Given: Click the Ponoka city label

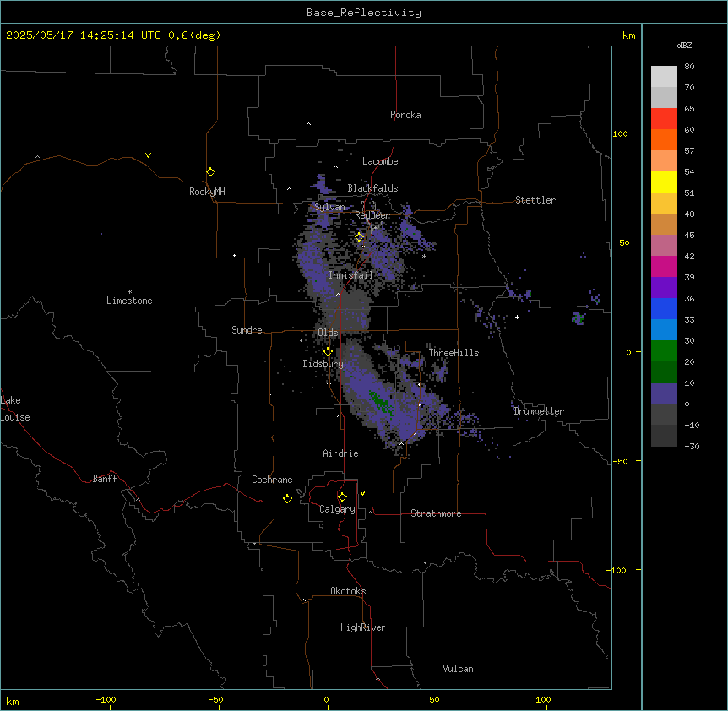Looking at the screenshot, I should [x=405, y=115].
